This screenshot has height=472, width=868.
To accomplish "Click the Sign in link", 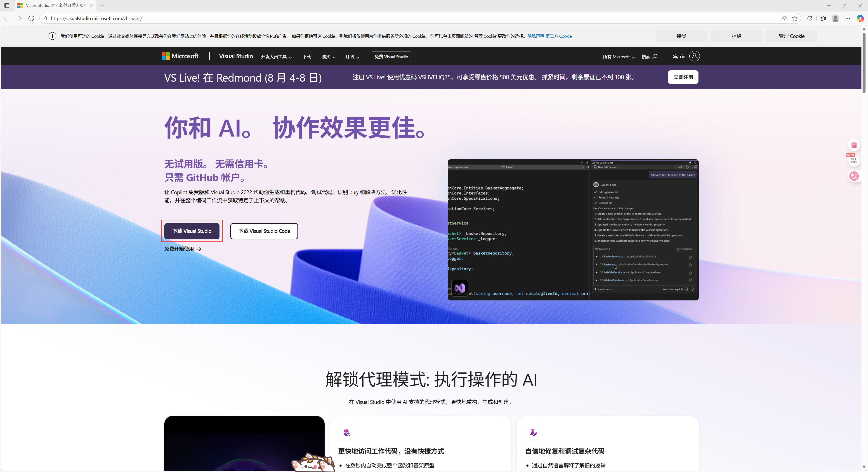I will [679, 56].
